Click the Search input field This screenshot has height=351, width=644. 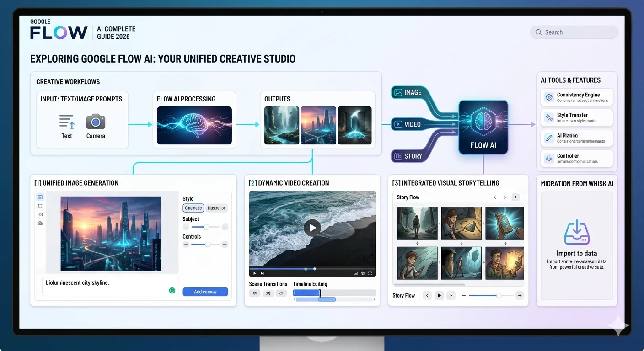(x=574, y=32)
